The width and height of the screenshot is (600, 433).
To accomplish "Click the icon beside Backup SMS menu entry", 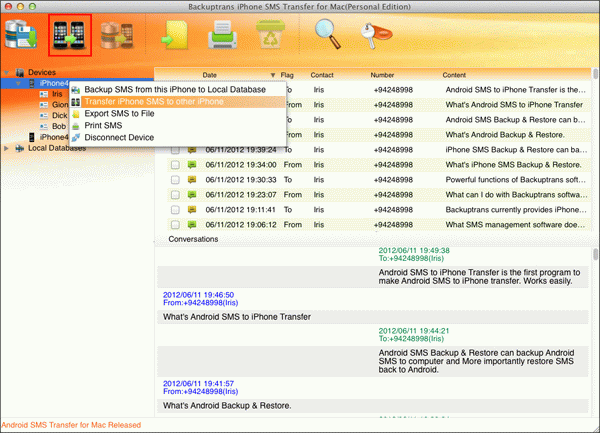I will [76, 90].
